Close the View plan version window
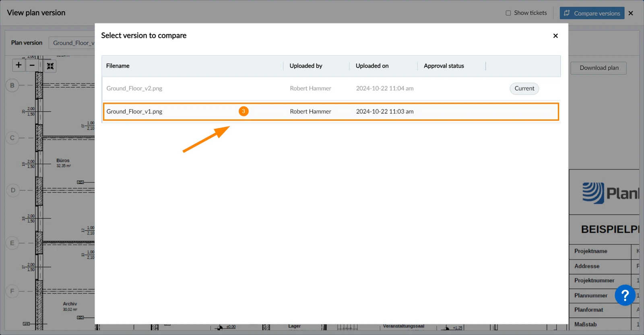644x335 pixels. (x=631, y=13)
